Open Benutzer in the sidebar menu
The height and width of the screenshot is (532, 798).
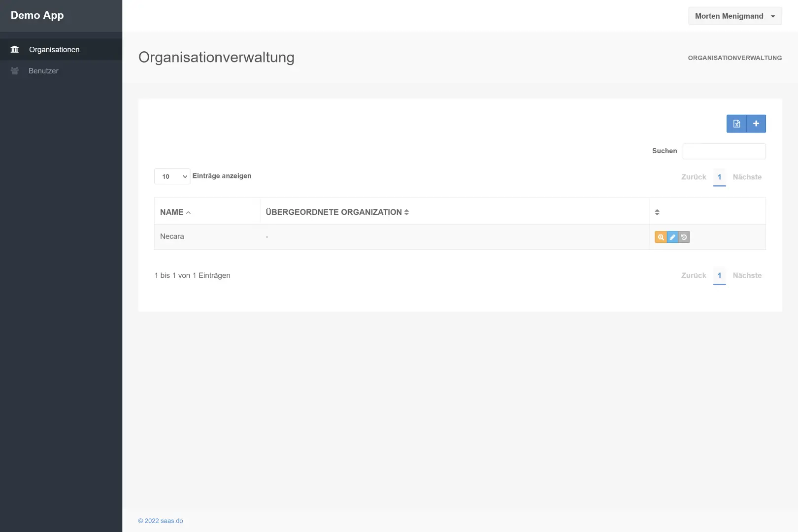click(43, 71)
